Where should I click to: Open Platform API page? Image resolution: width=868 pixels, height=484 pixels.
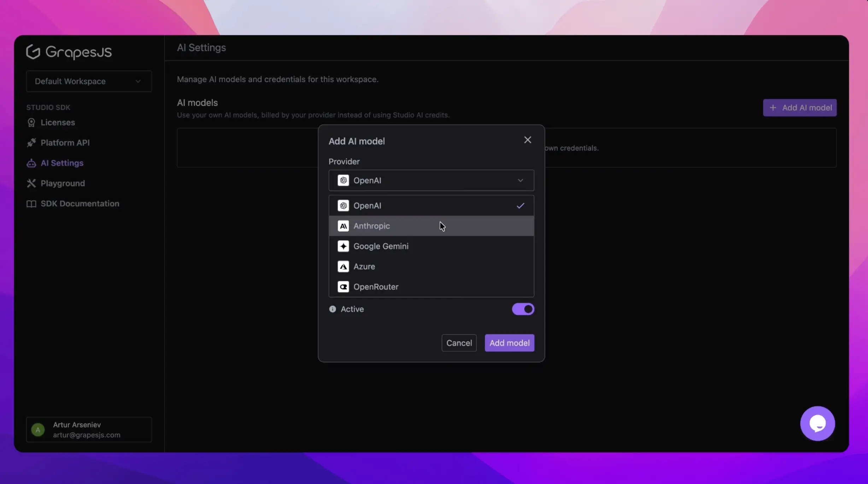[x=65, y=142]
